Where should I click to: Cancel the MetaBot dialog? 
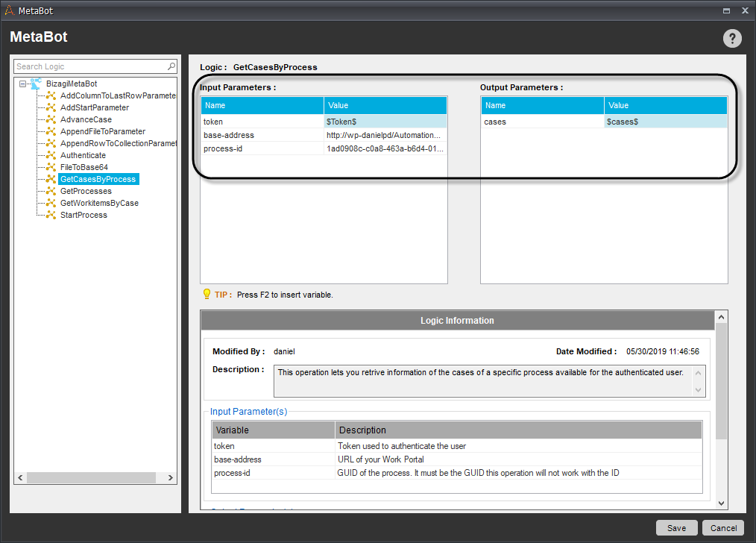(x=723, y=528)
